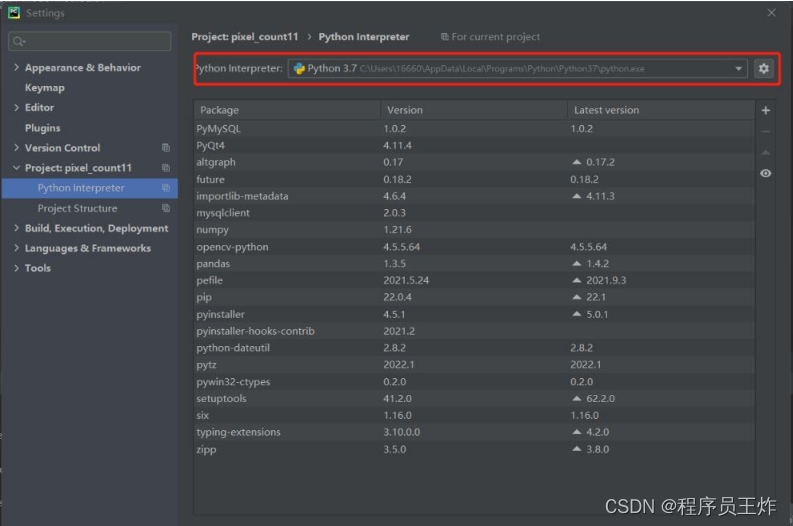The image size is (793, 526).
Task: Expand Languages & Frameworks section
Action: tap(16, 248)
